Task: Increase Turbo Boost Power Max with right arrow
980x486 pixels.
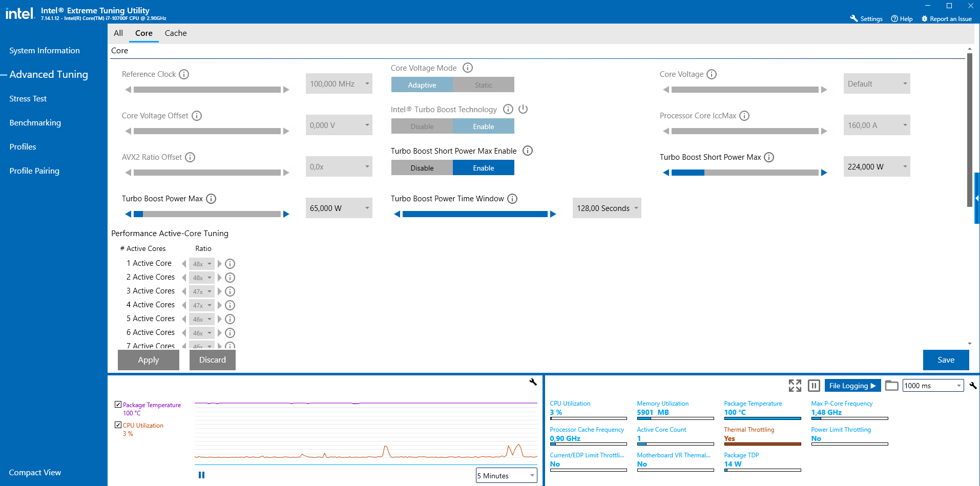Action: tap(286, 214)
